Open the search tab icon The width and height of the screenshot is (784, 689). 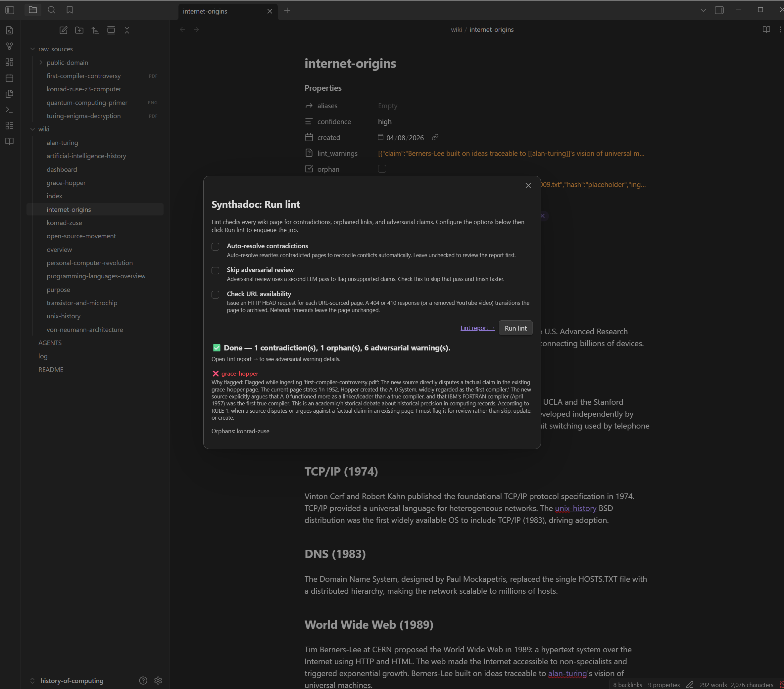click(51, 10)
